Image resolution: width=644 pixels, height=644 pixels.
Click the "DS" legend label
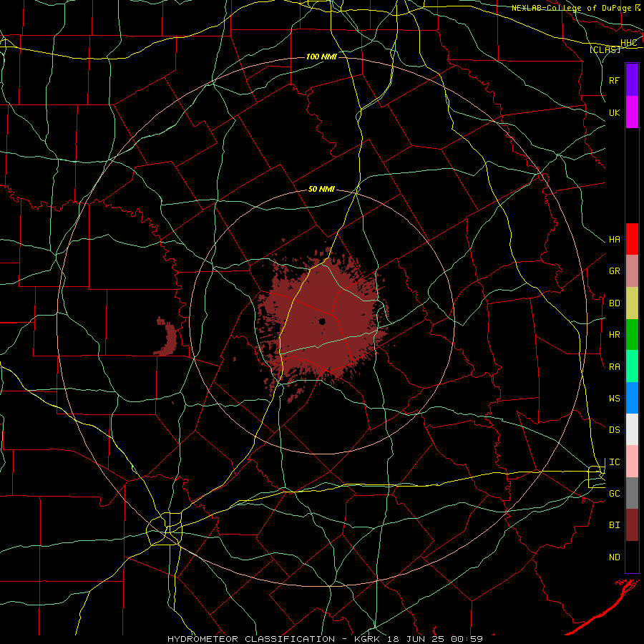click(x=615, y=429)
